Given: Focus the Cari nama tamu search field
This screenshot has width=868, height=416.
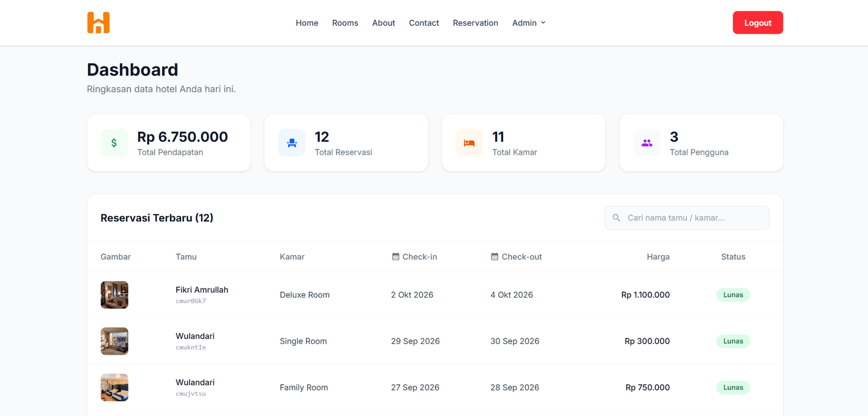Looking at the screenshot, I should coord(687,218).
